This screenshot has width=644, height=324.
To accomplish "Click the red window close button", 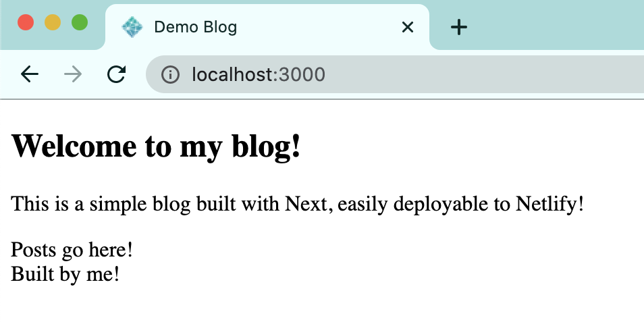I will point(26,22).
